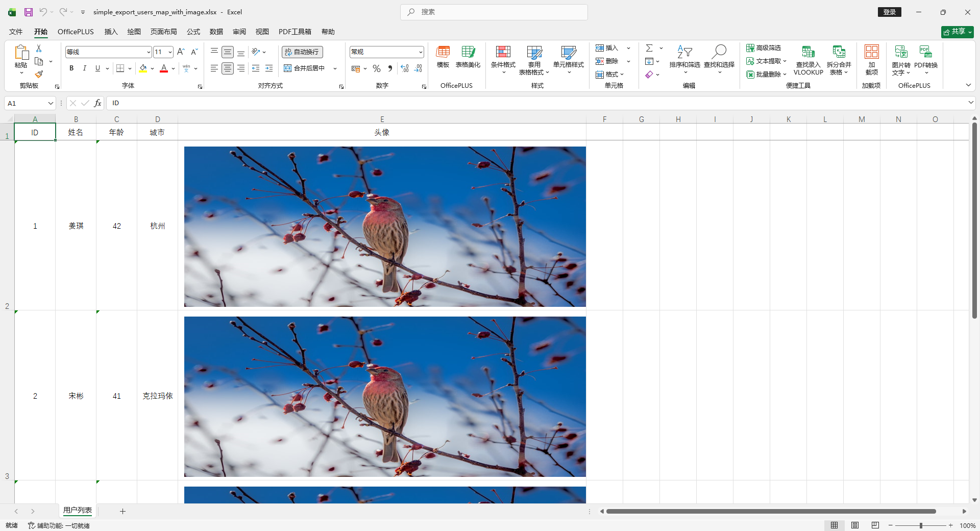Open the Insert (插入) ribbon tab
This screenshot has height=531, width=980.
[x=111, y=32]
